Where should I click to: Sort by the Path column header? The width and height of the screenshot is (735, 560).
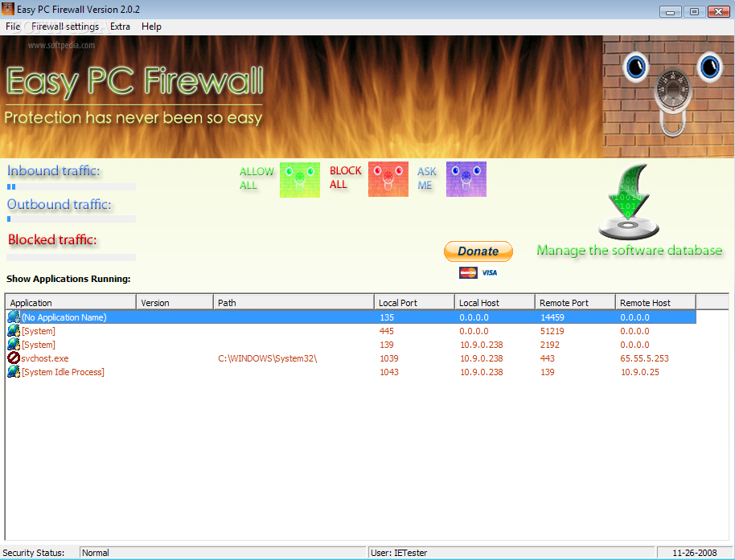click(294, 303)
